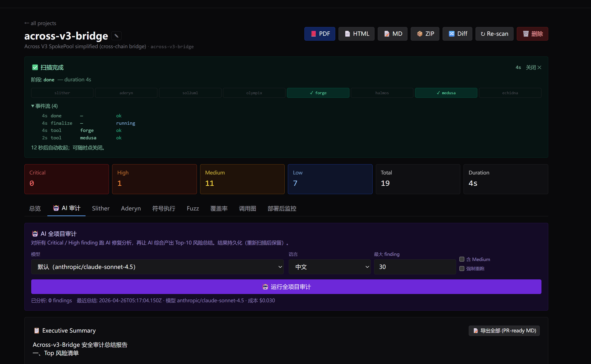The width and height of the screenshot is (591, 364).
Task: Export report as PDF
Action: 320,34
